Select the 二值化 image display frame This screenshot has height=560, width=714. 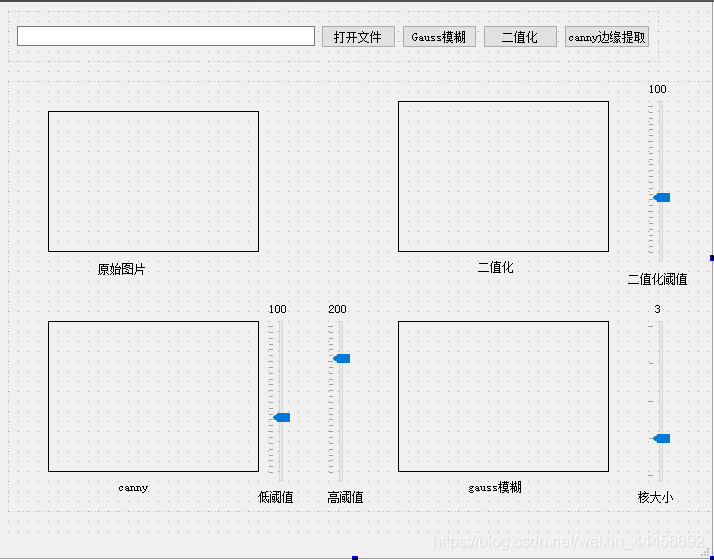[503, 176]
